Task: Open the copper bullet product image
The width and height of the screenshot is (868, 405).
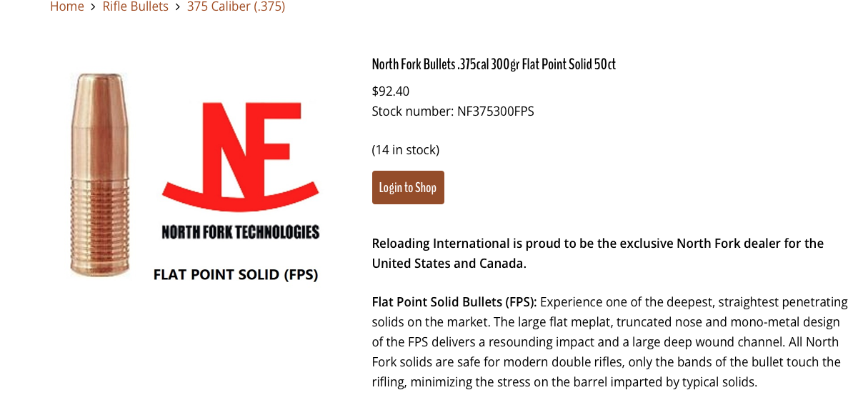Action: point(100,174)
